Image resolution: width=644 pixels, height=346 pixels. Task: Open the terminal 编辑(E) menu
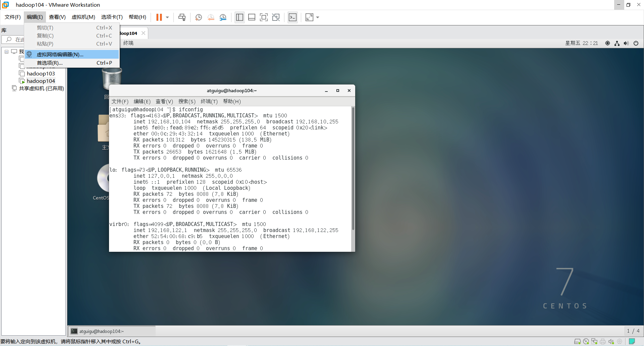coord(142,101)
